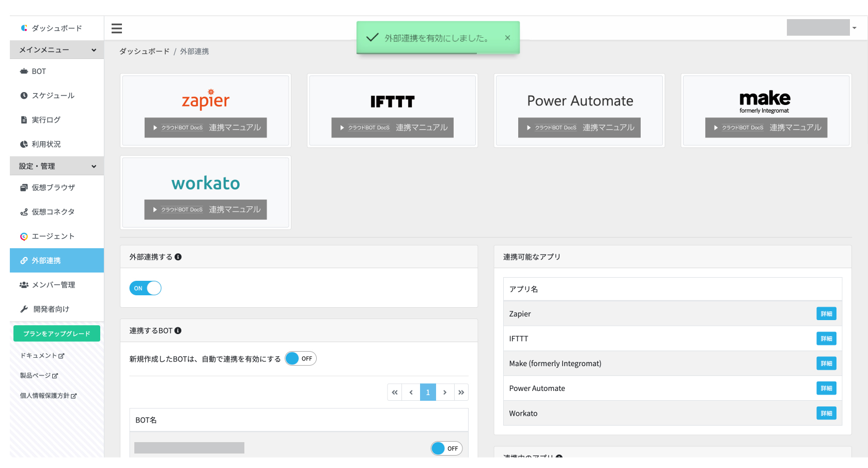Image resolution: width=868 pixels, height=468 pixels.
Task: Open 詳細 for Power Automate app
Action: 826,388
